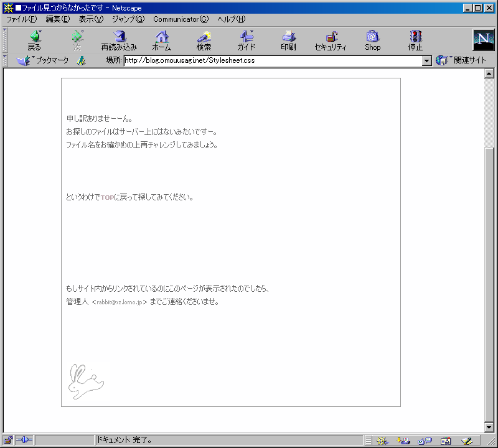The image size is (498, 448).
Task: Collapse the navigation toolbar grip
Action: pos(5,40)
